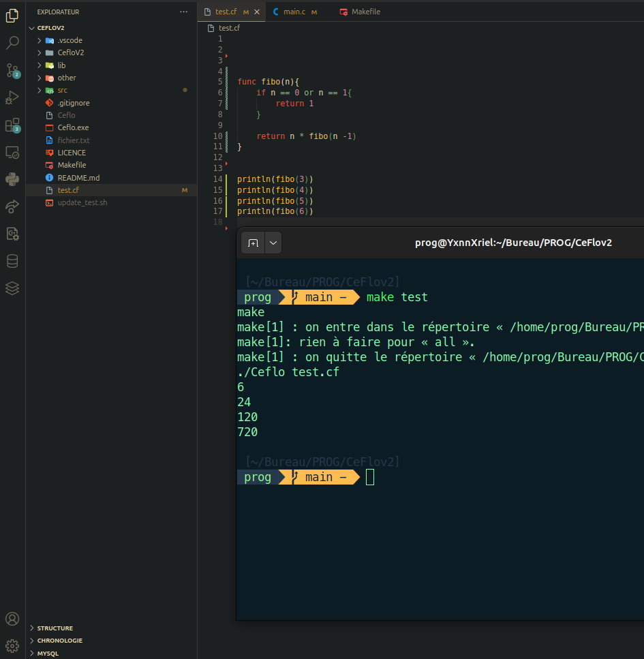Expand the CefloV2 folder
This screenshot has height=659, width=644.
point(39,52)
